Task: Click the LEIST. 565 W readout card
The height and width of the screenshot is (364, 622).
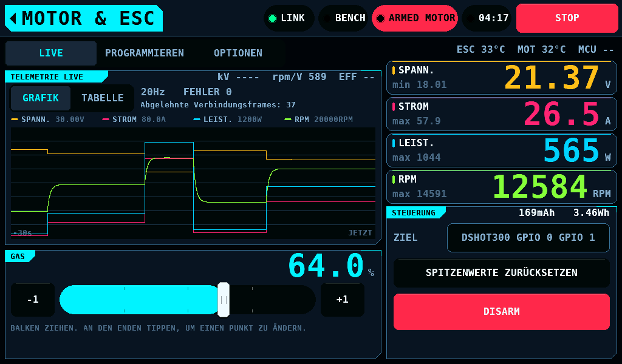Action: click(501, 150)
